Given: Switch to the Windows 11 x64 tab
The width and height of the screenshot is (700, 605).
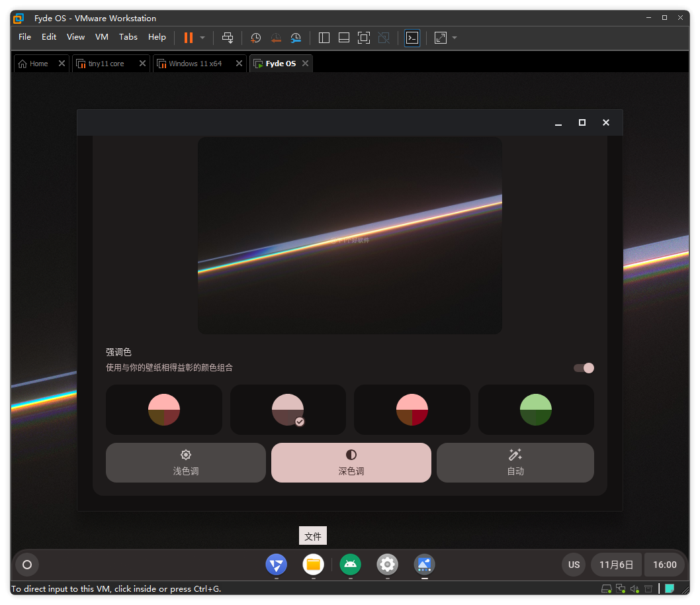Looking at the screenshot, I should (195, 64).
